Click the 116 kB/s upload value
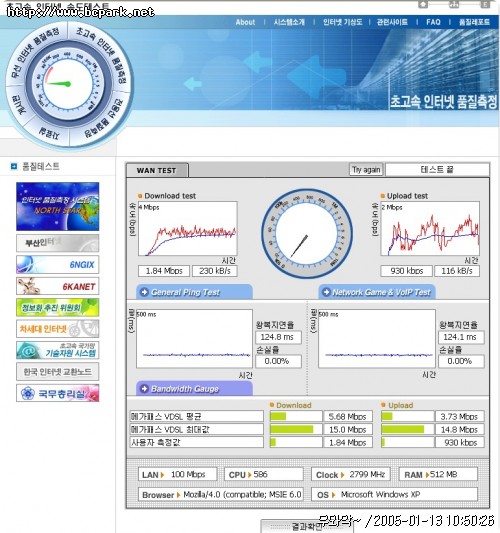Screen dimensions: 500x533 pos(457,271)
